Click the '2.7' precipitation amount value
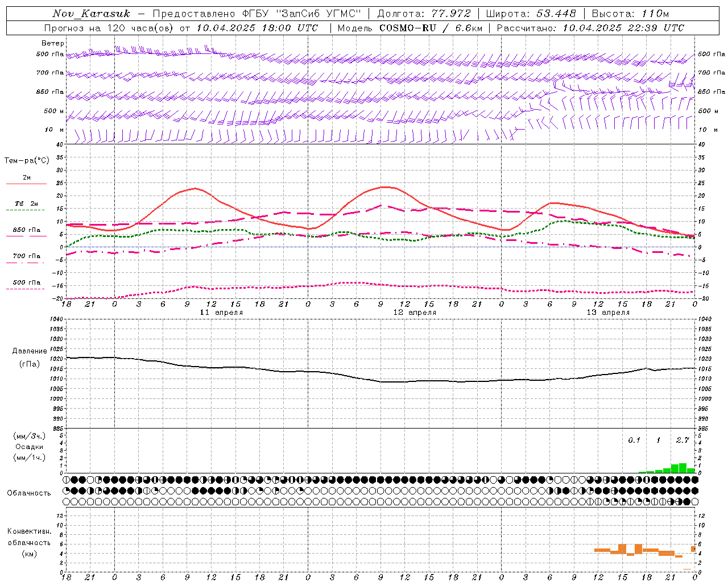 pyautogui.click(x=682, y=440)
